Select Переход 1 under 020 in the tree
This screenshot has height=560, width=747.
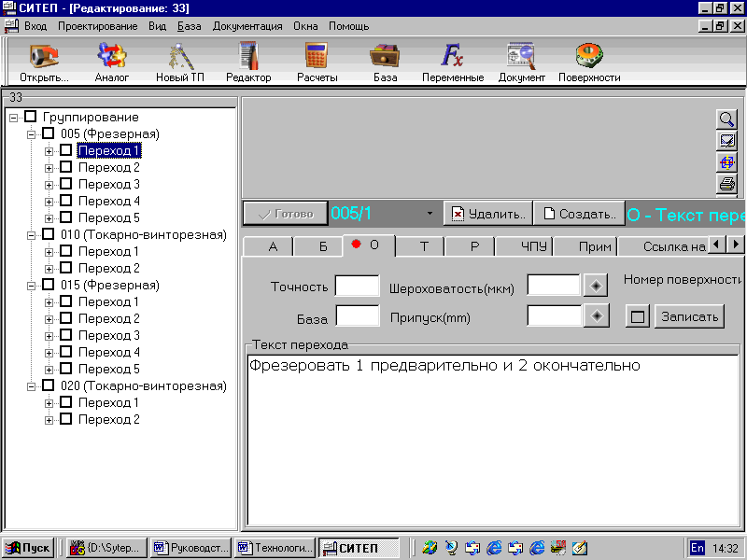(x=108, y=403)
